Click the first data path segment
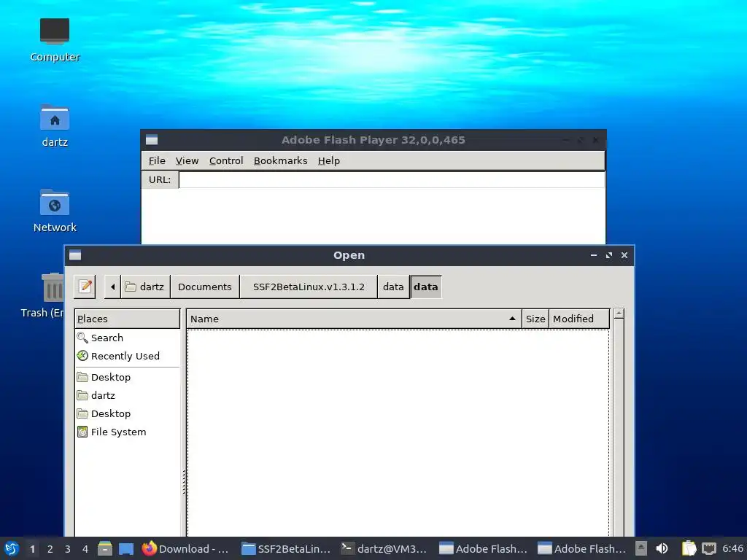747x560 pixels. (x=393, y=287)
